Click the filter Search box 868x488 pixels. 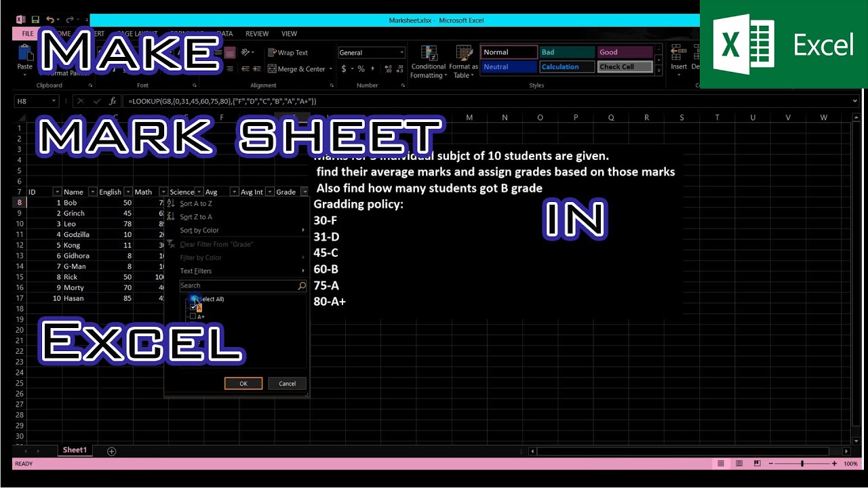coord(243,286)
